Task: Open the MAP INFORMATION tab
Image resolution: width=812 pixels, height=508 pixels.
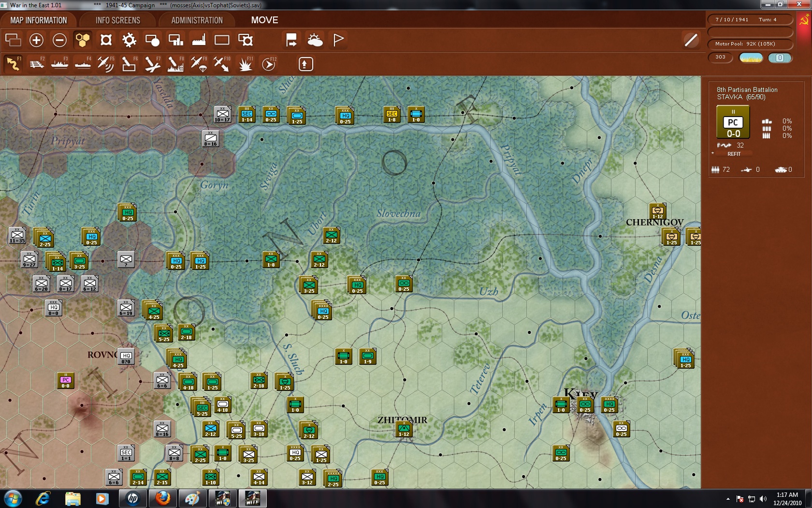Action: coord(39,20)
